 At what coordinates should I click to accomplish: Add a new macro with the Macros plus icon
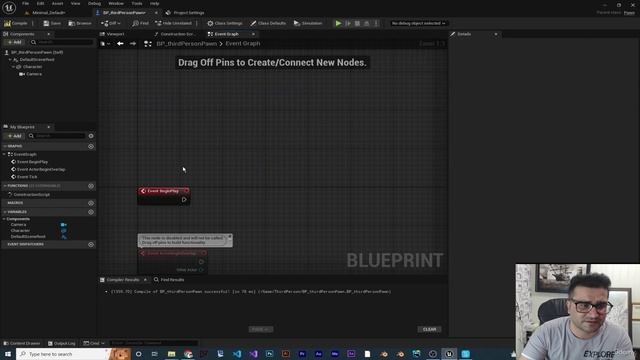(x=91, y=203)
